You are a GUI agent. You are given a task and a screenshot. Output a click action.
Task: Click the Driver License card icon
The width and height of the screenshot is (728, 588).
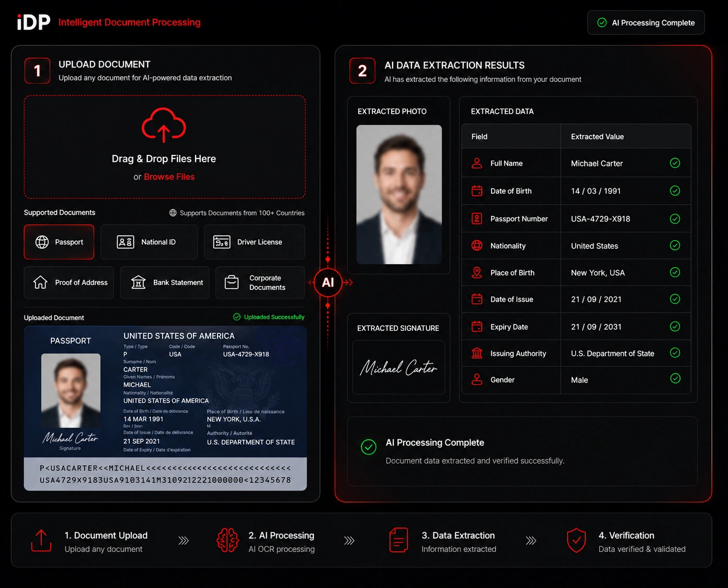click(222, 242)
